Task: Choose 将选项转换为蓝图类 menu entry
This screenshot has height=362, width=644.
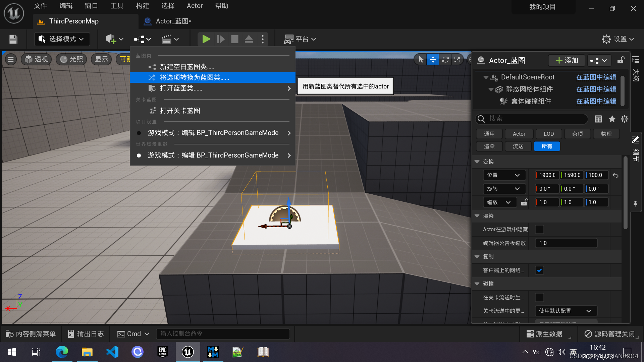Action: (x=213, y=77)
